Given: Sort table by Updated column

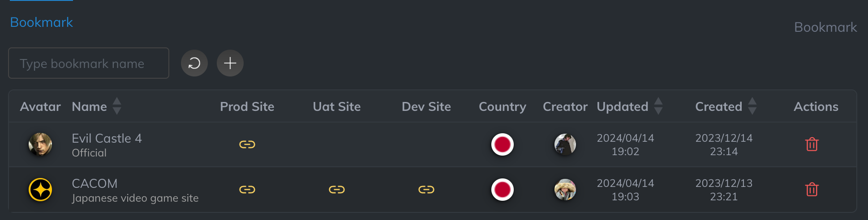Looking at the screenshot, I should tap(658, 106).
